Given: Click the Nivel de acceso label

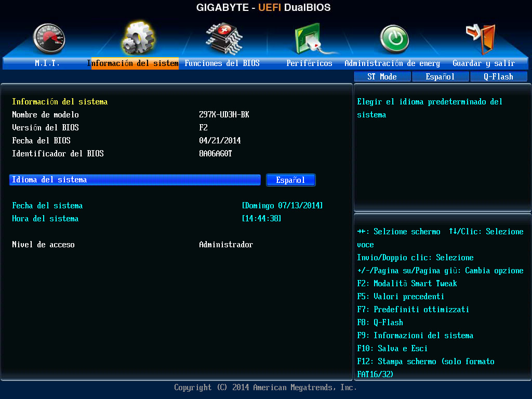Looking at the screenshot, I should pyautogui.click(x=44, y=245).
